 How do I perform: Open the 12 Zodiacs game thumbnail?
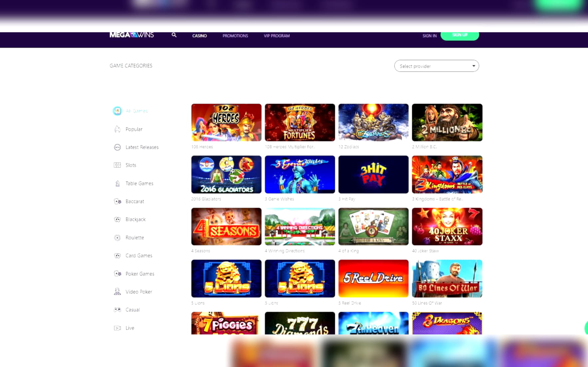pyautogui.click(x=373, y=122)
